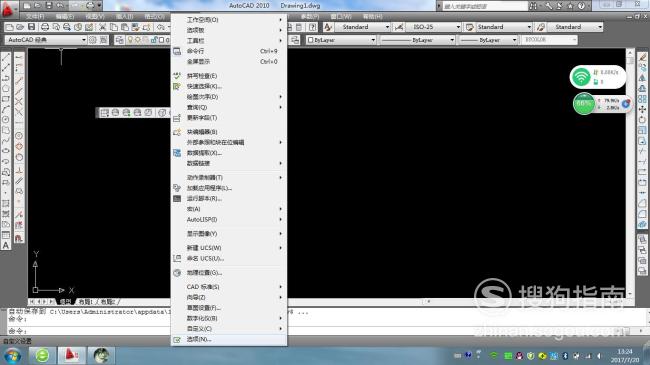Toggle the layer lock padlock icon
Screen dimensions: 650x365
point(153,40)
